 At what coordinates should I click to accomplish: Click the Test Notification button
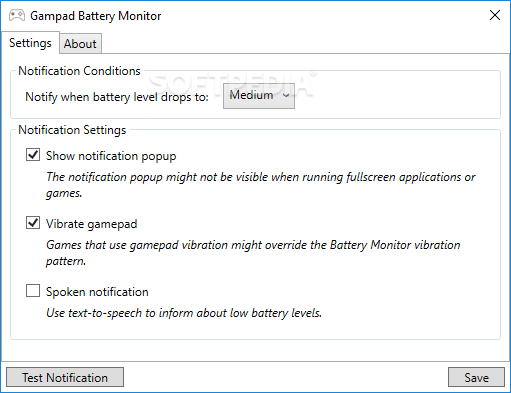[x=65, y=377]
